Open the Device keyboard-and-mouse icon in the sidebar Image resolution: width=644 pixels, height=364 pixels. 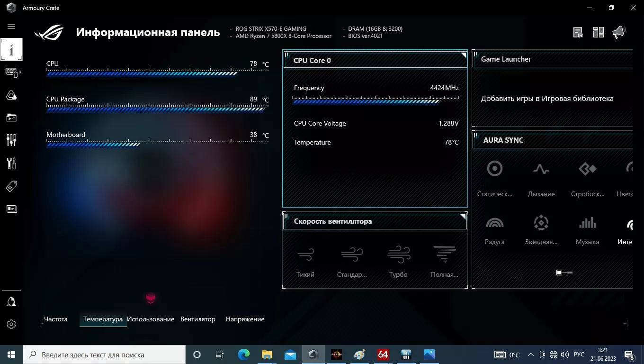(x=11, y=72)
